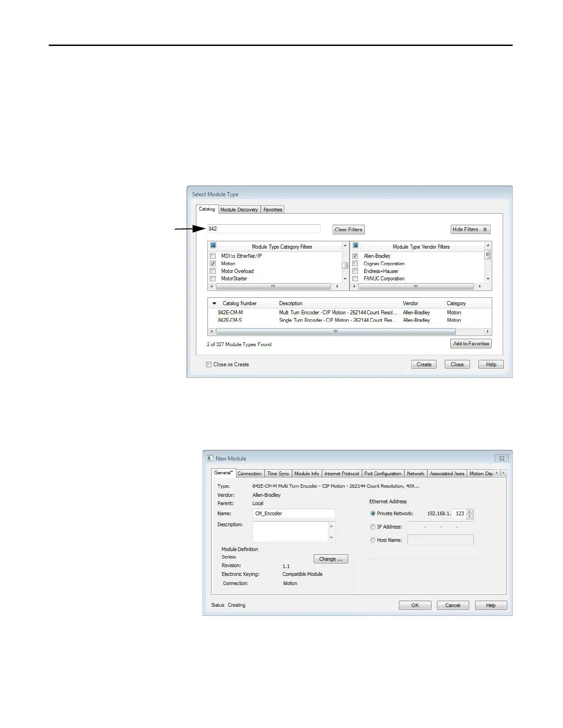The height and width of the screenshot is (728, 563).
Task: Click the Category column header
Action: click(x=456, y=303)
